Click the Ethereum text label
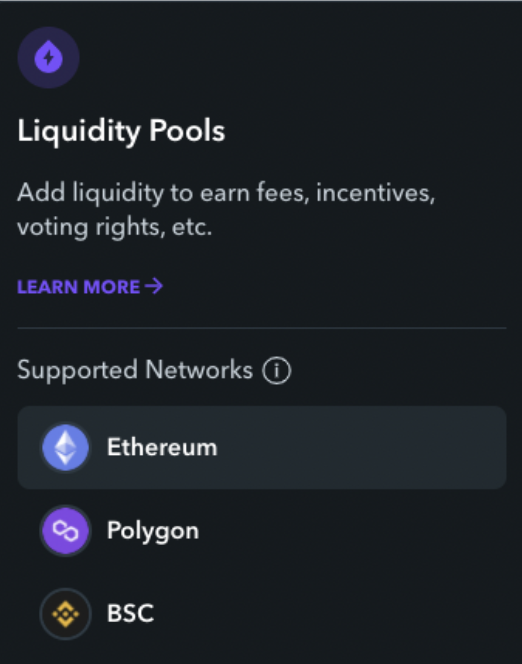522x664 pixels. [162, 447]
